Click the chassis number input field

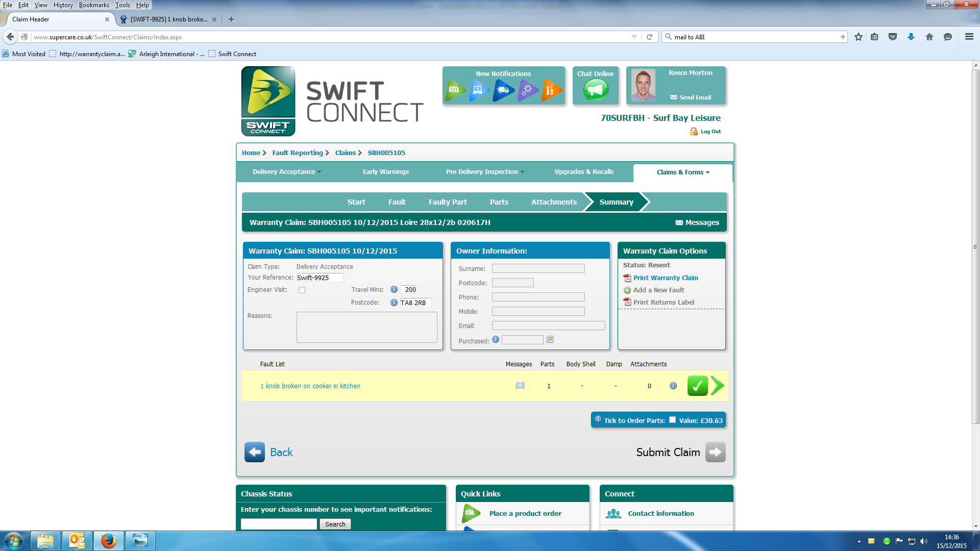click(279, 524)
